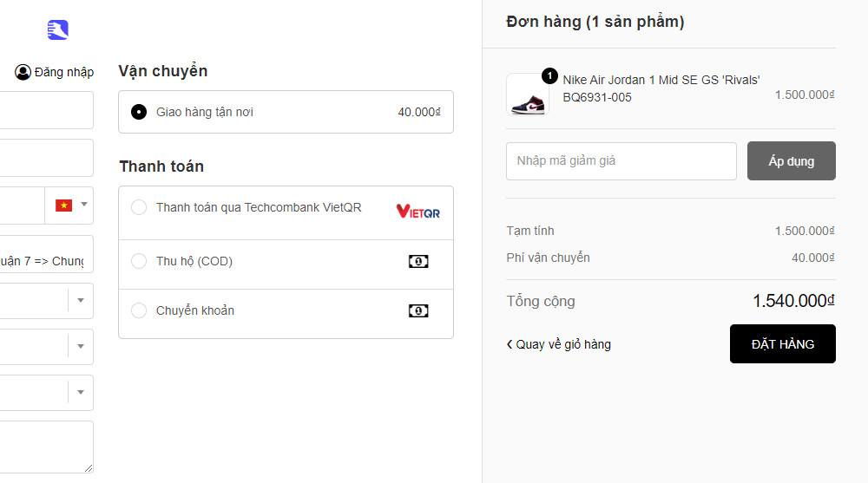Click the VietQR logo
Viewport: 868px width, 483px height.
(418, 211)
